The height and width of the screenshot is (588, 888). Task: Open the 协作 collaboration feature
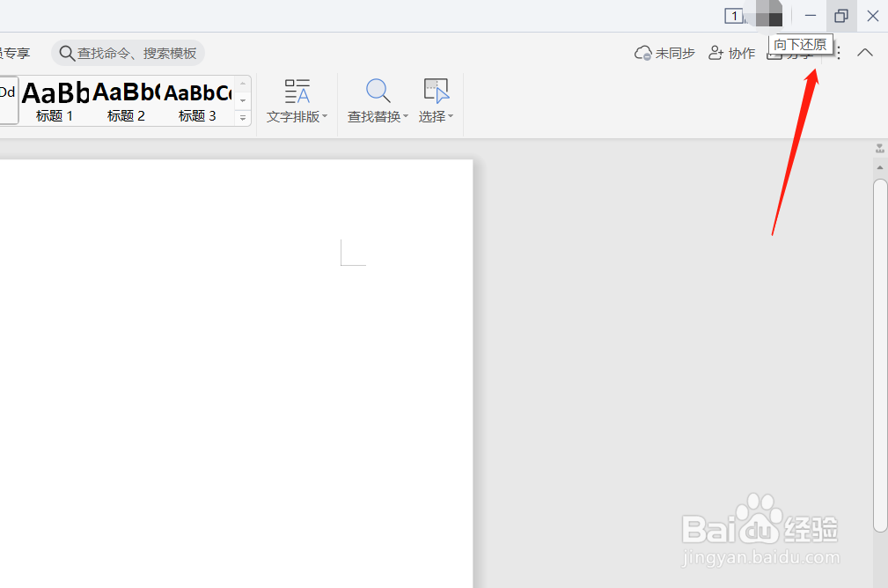click(x=731, y=53)
